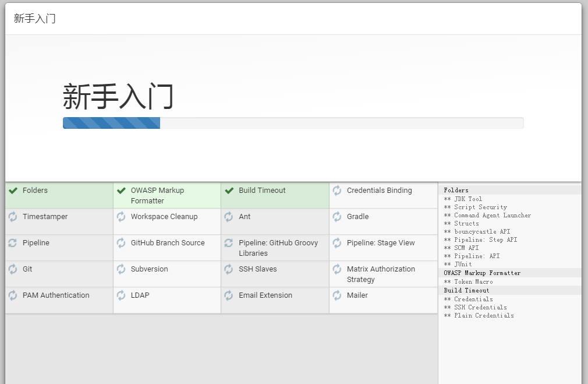
Task: Click the Build Timeout plugin label
Action: point(262,191)
